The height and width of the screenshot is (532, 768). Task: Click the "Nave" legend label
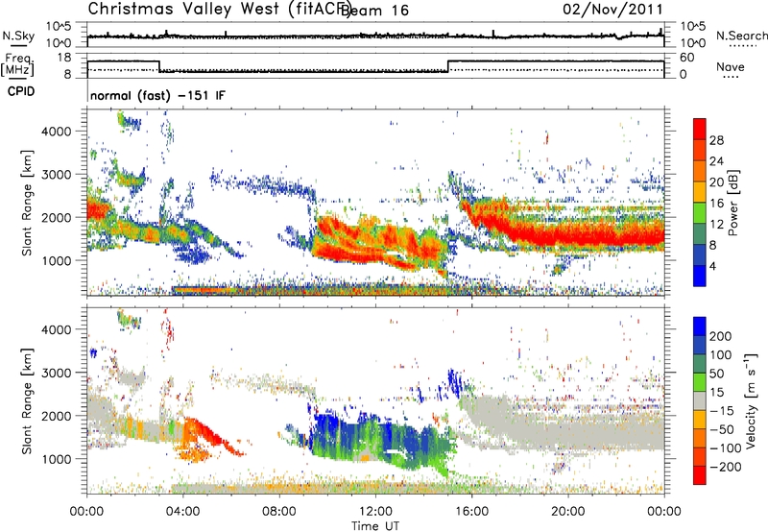pos(731,66)
